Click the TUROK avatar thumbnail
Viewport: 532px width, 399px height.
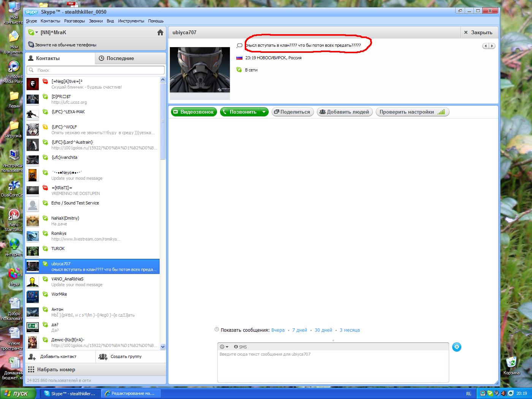coord(33,251)
